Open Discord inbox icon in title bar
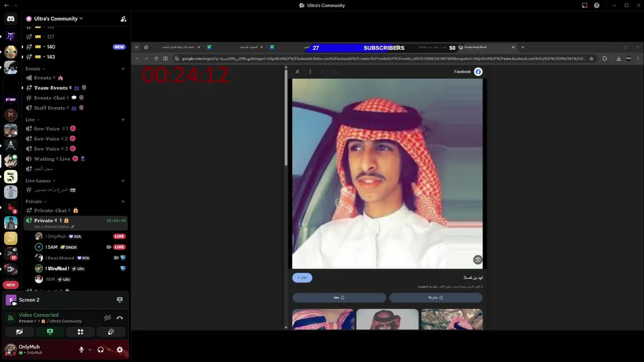The height and width of the screenshot is (362, 644). 585,6
